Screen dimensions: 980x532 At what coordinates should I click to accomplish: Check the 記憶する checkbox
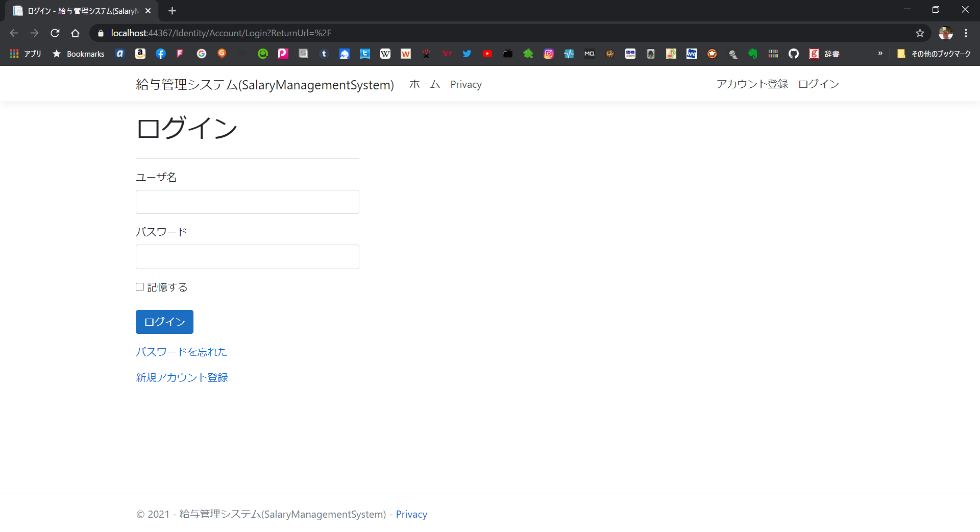[140, 287]
